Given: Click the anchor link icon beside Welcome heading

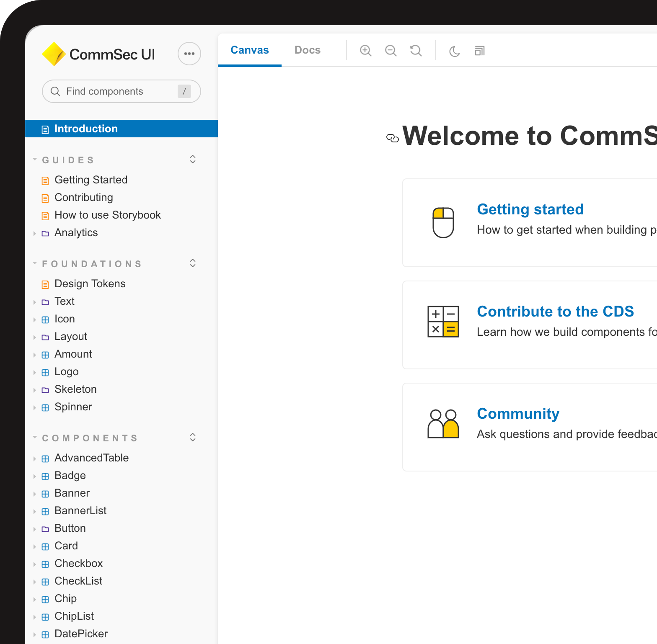Looking at the screenshot, I should (x=393, y=138).
